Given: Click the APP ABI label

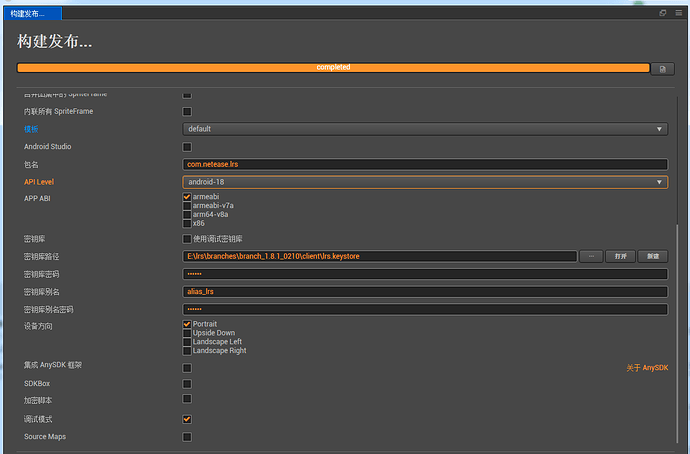Looking at the screenshot, I should pos(37,198).
